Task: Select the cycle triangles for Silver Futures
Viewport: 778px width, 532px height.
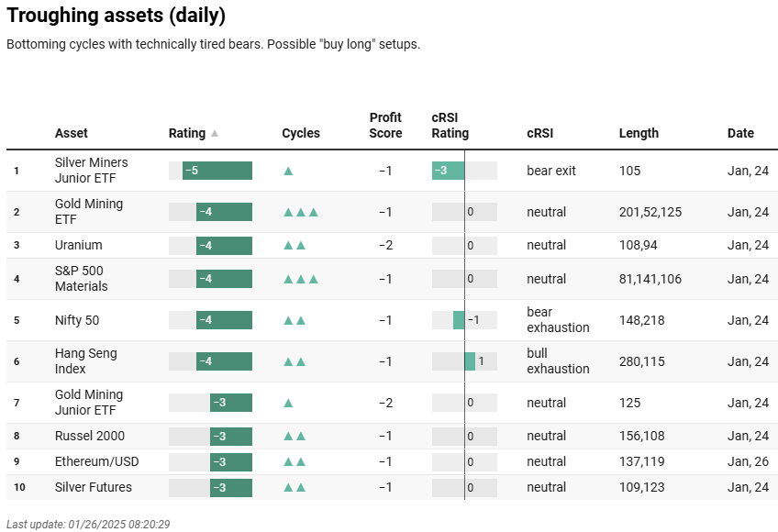Action: click(x=294, y=487)
